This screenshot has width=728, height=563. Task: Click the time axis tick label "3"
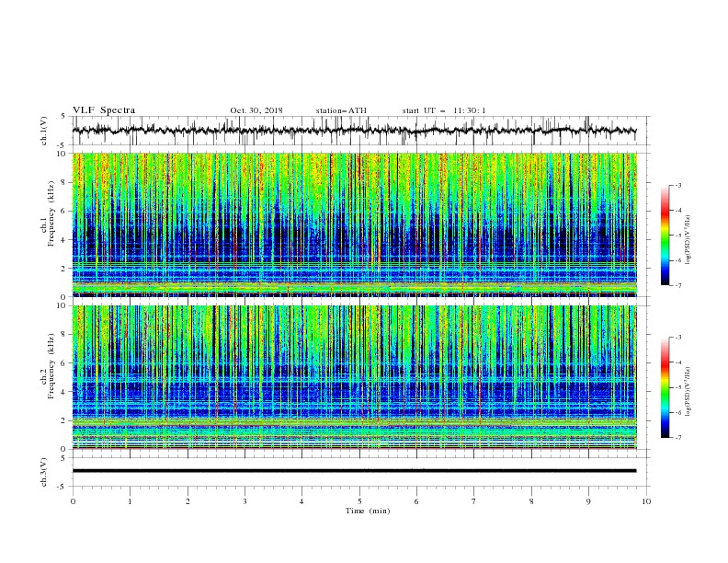coord(245,501)
